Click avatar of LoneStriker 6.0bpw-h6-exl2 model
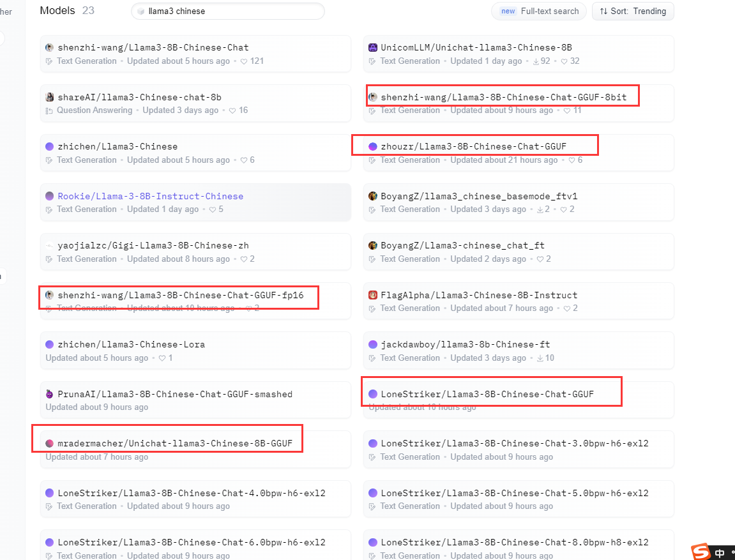The image size is (735, 560). [x=49, y=543]
